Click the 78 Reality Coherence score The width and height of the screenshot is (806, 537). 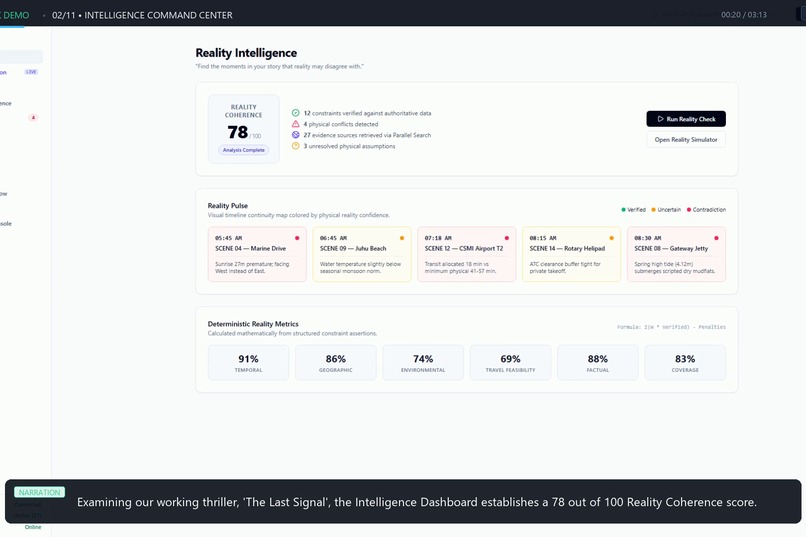[x=238, y=132]
